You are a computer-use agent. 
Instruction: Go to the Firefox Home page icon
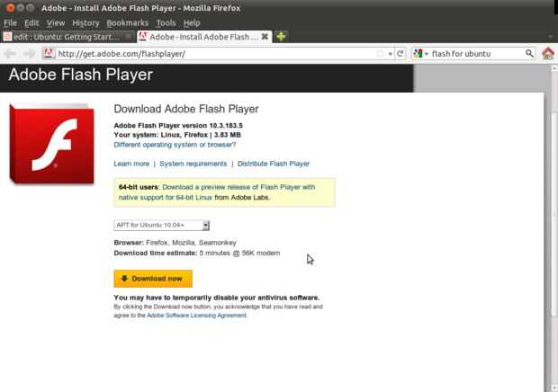point(548,54)
